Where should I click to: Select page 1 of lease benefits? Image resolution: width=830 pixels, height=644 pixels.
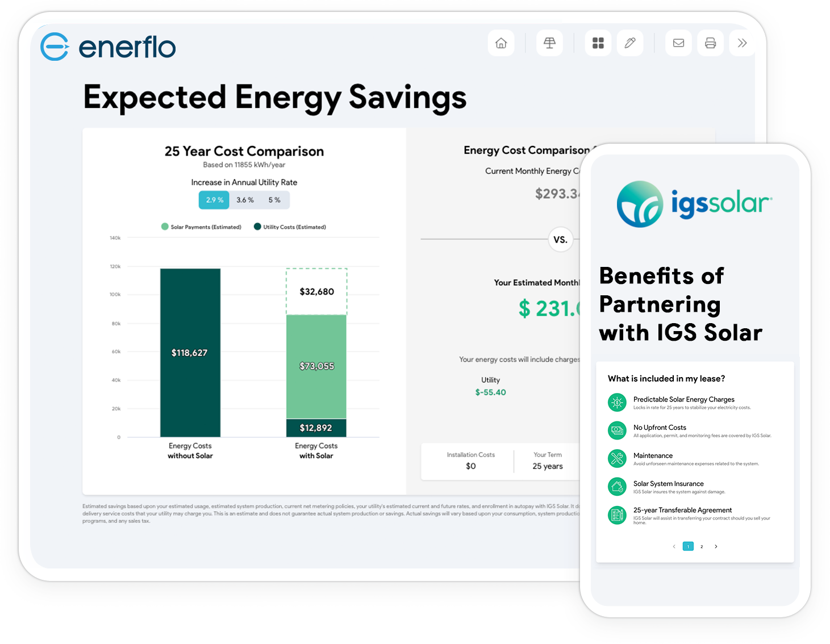point(688,546)
